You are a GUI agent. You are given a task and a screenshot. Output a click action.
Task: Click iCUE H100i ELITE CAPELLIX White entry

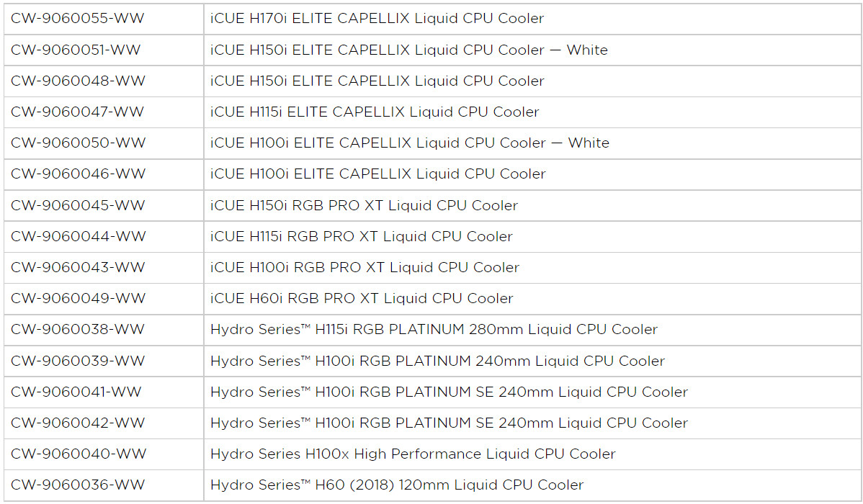410,143
